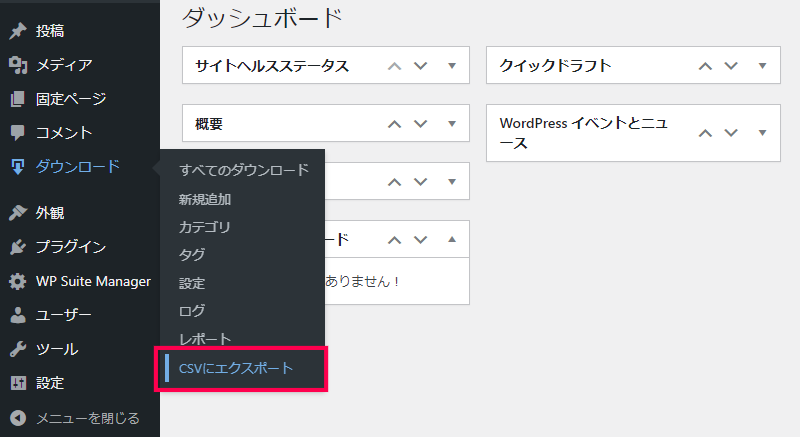Image resolution: width=800 pixels, height=437 pixels.
Task: Click the speech bubble icon beside コメント
Action: (18, 133)
